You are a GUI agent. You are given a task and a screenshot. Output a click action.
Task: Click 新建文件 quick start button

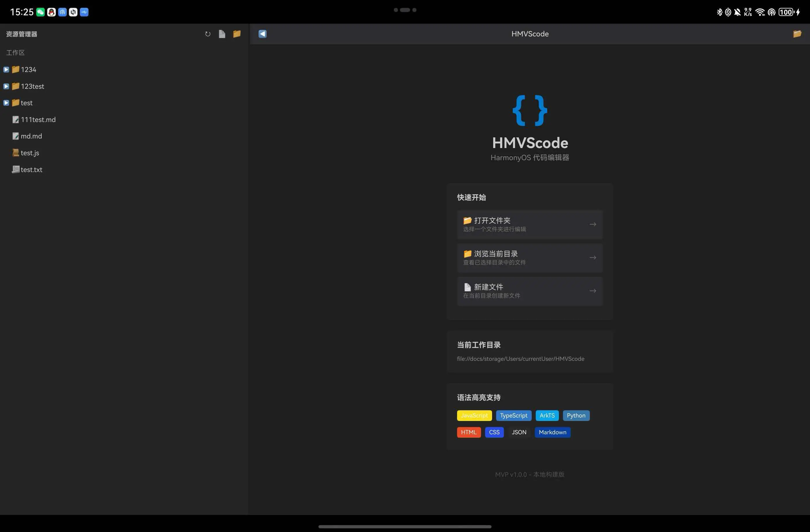pyautogui.click(x=530, y=291)
